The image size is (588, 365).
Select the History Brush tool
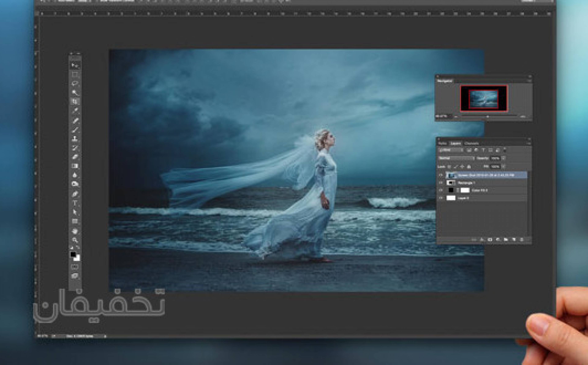[x=75, y=148]
